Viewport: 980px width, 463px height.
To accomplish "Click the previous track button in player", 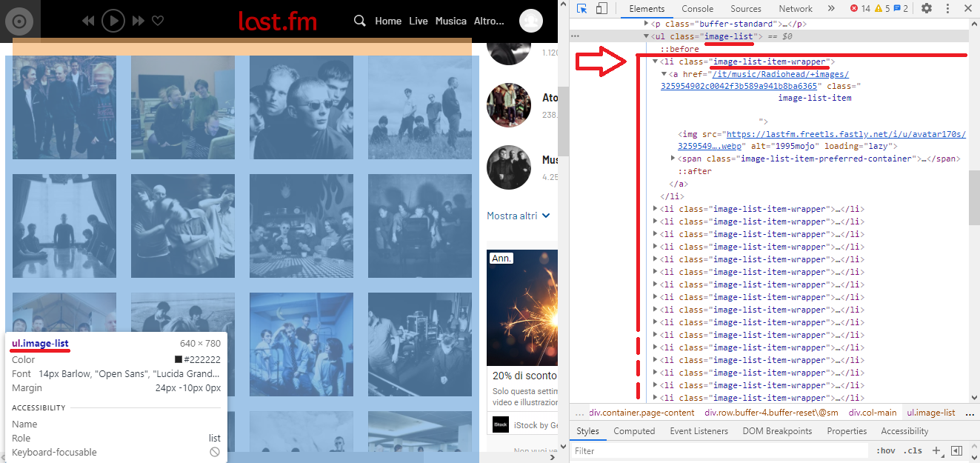I will coord(88,21).
